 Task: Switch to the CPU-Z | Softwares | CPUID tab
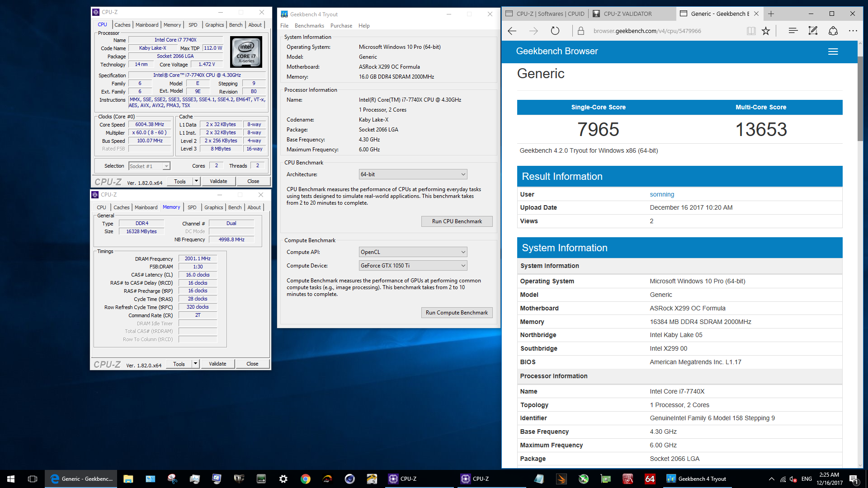[x=545, y=14]
